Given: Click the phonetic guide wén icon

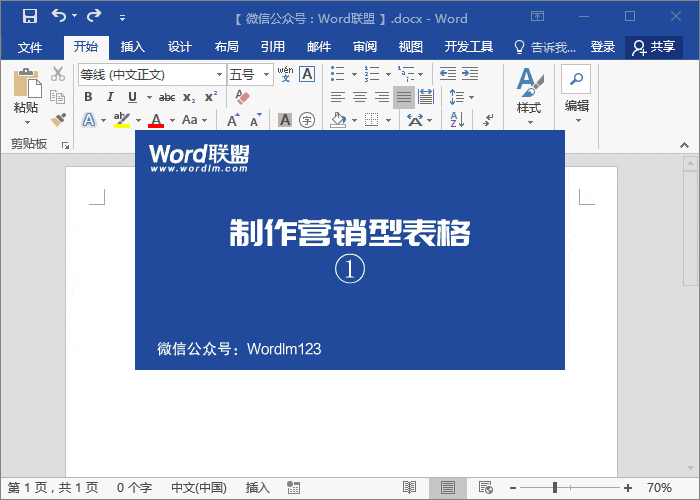Looking at the screenshot, I should (285, 74).
